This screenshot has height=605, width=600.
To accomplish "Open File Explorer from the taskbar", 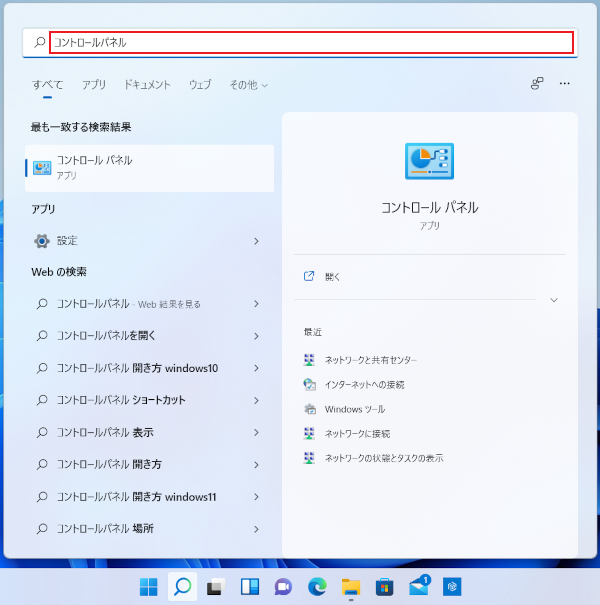I will tap(350, 586).
